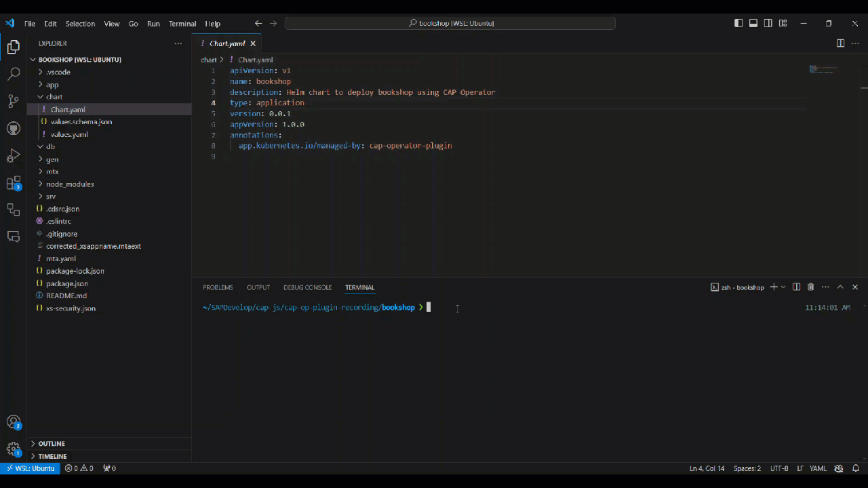Viewport: 868px width, 488px height.
Task: Open the Go menu
Action: click(133, 24)
